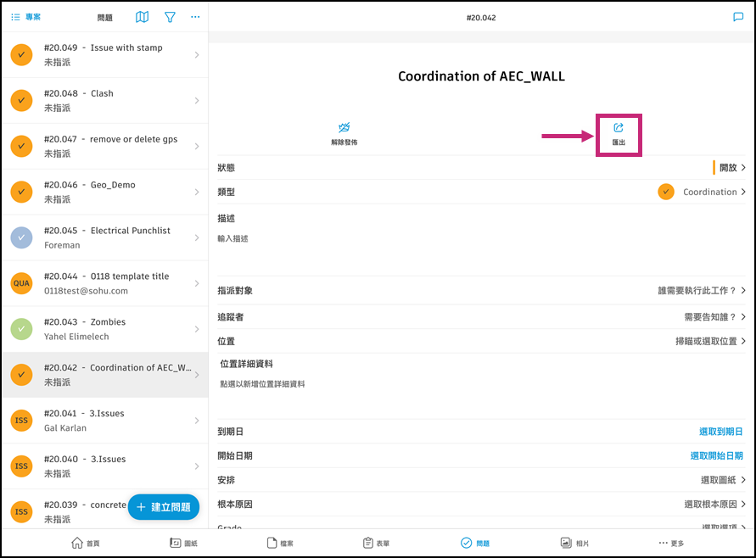Click 選取到期日 due date link
This screenshot has height=558, width=756.
pyautogui.click(x=721, y=432)
